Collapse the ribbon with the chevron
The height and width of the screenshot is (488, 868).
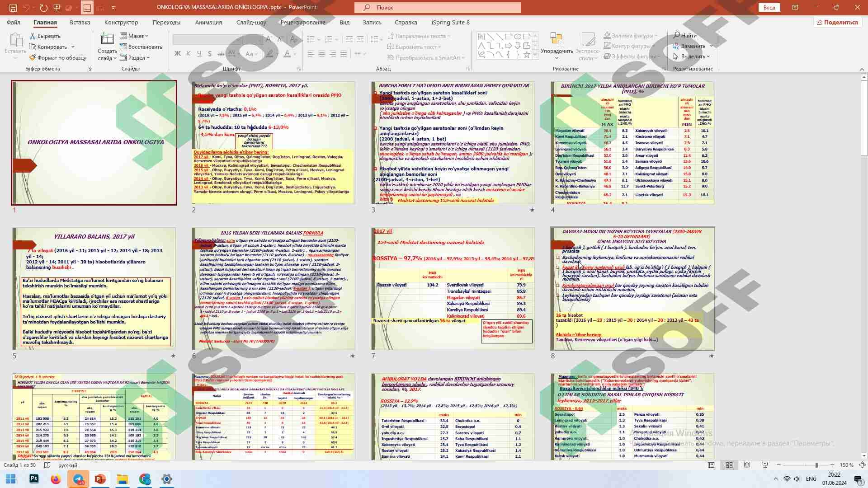pyautogui.click(x=862, y=69)
